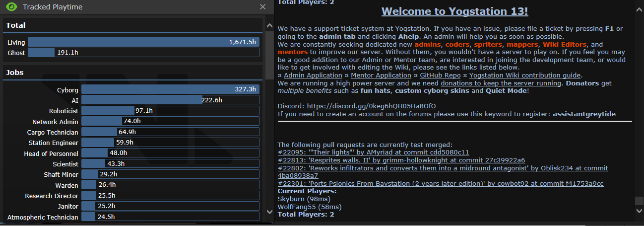Screen dimensions: 644x226
Task: Click the green eye icon in title bar
Action: [x=11, y=7]
